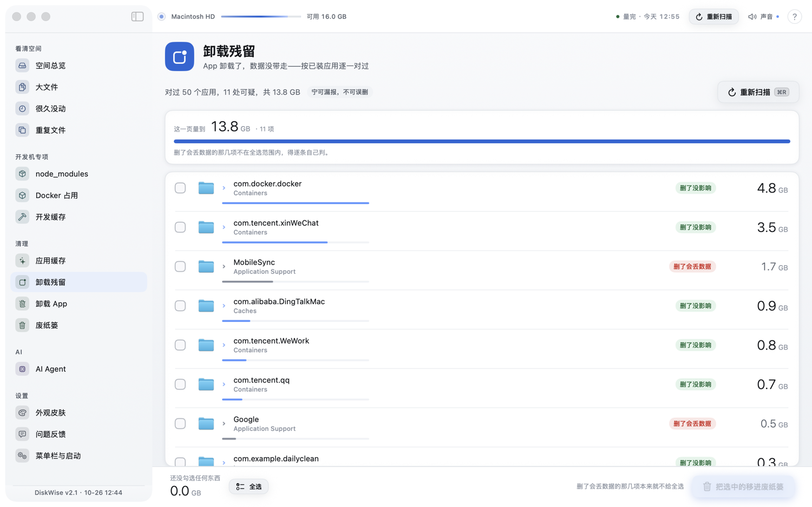Click the com.alibaba.DingTalkMac folder icon
Screen dimensions: 812x507
pos(206,306)
